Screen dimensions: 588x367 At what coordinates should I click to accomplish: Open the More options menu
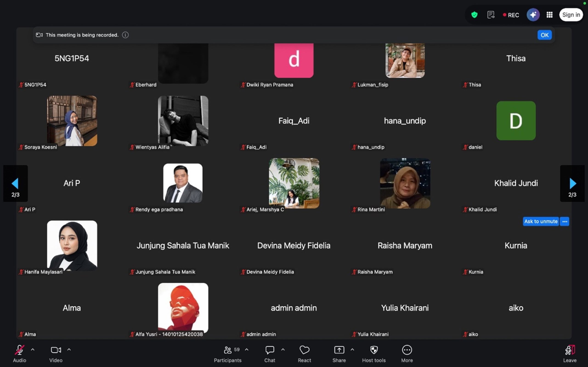click(407, 353)
